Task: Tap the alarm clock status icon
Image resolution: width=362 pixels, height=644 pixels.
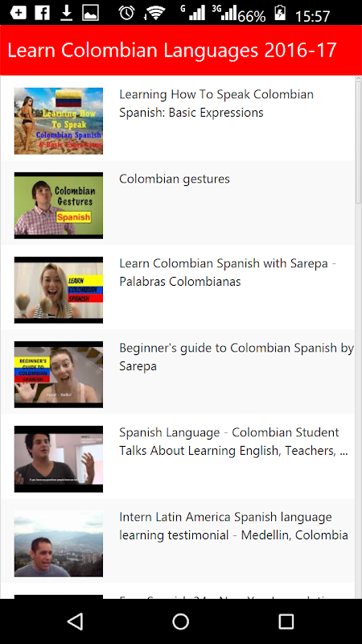Action: 127,13
